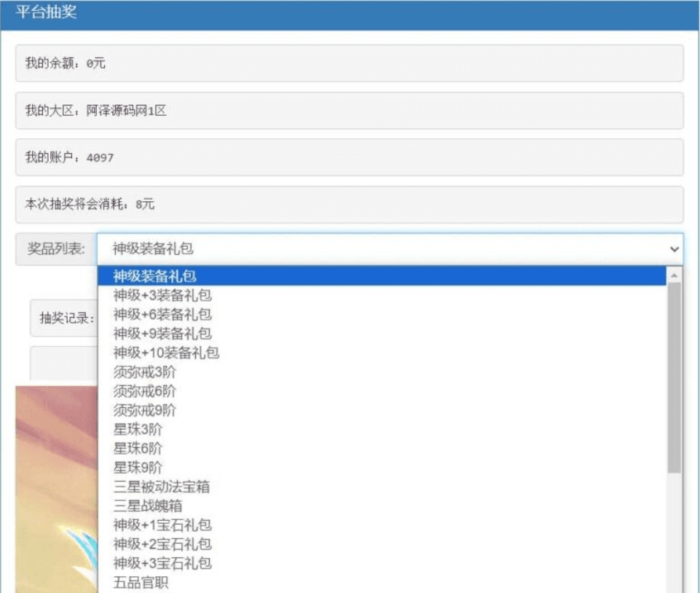Select 神级装备礼包 highlighted option
Screen dimensions: 700x593
(x=155, y=276)
